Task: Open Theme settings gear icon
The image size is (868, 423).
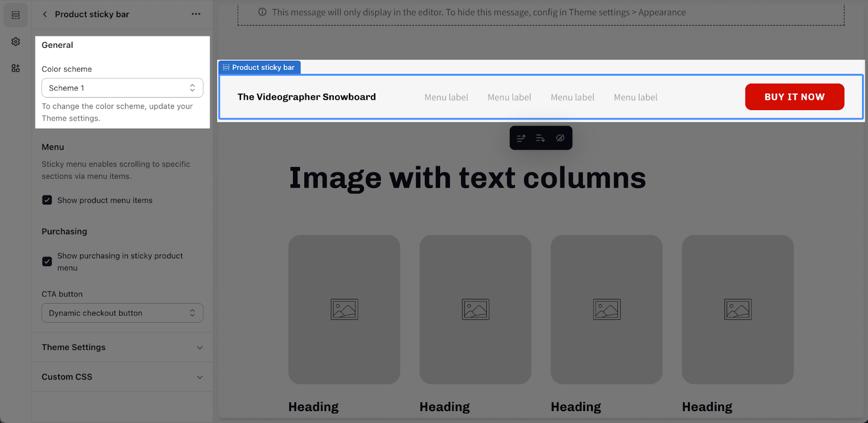Action: (16, 42)
